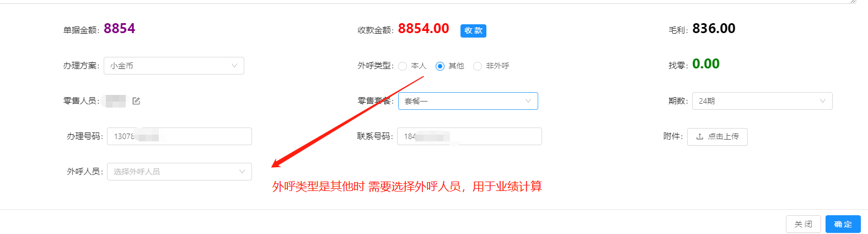
Task: Select the 本人 radio option
Action: 403,66
